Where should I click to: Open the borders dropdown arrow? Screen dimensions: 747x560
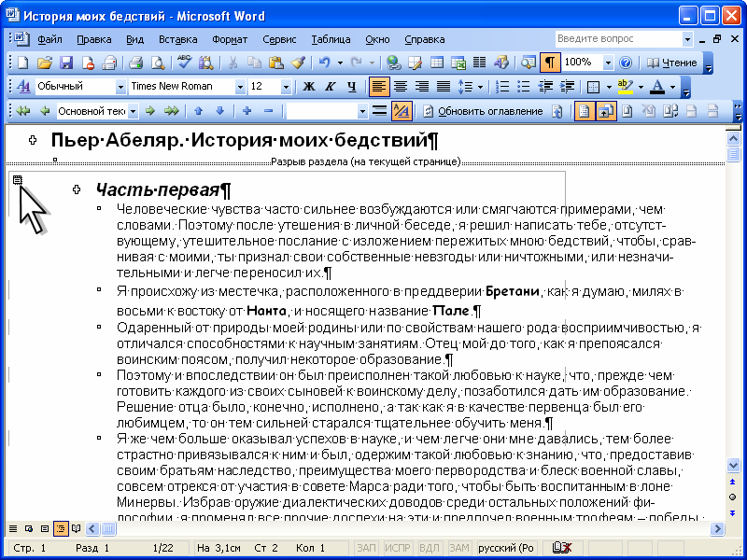click(x=609, y=87)
